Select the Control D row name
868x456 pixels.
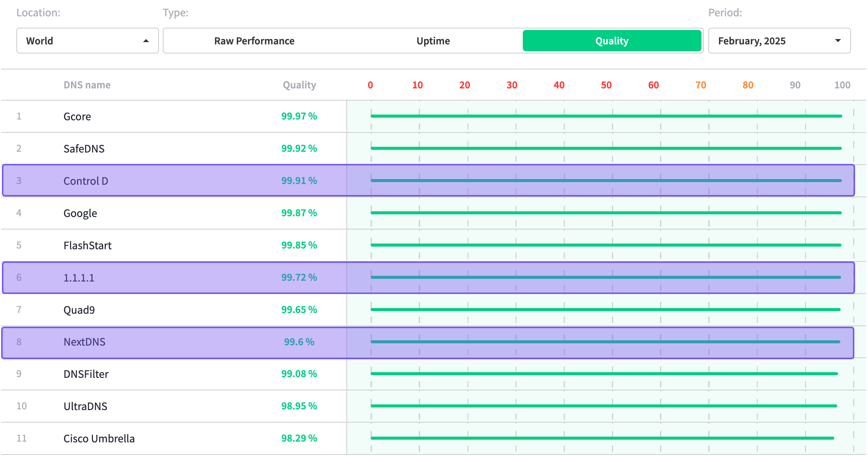coord(86,181)
